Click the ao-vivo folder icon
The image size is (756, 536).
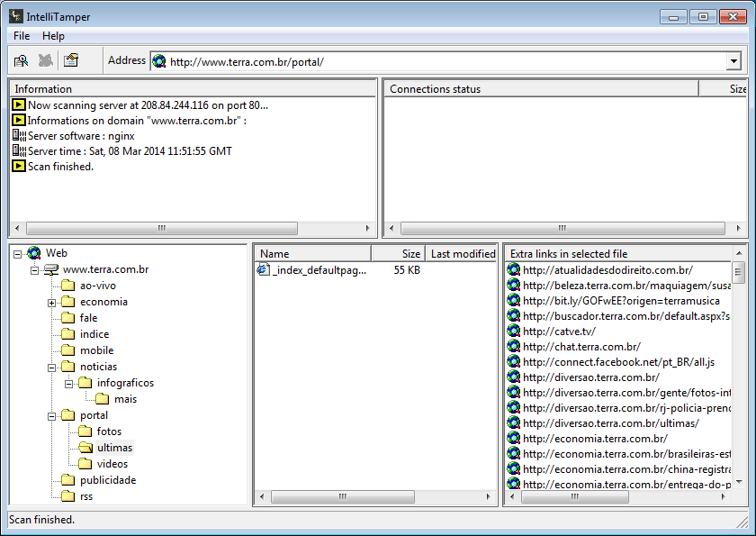coord(68,286)
